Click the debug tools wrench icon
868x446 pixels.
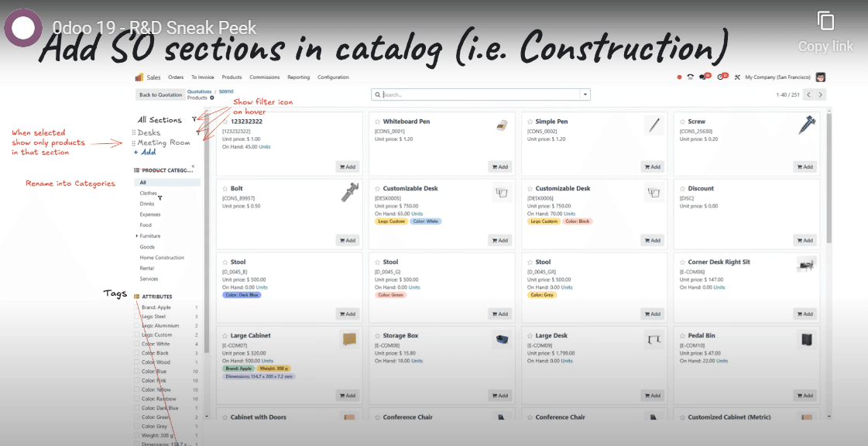pyautogui.click(x=737, y=77)
